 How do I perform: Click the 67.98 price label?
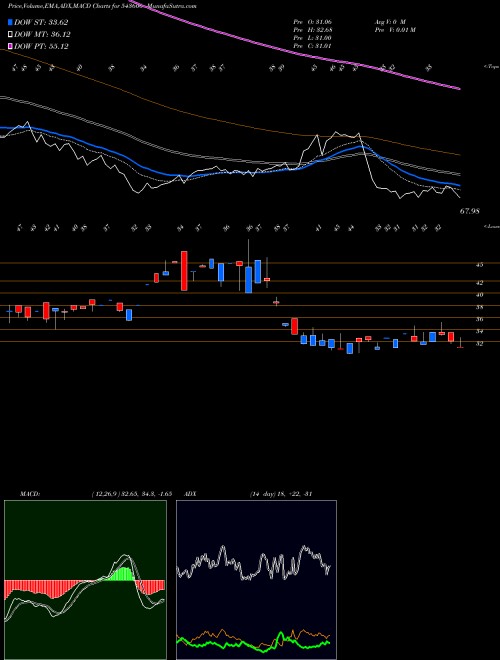pyautogui.click(x=470, y=211)
